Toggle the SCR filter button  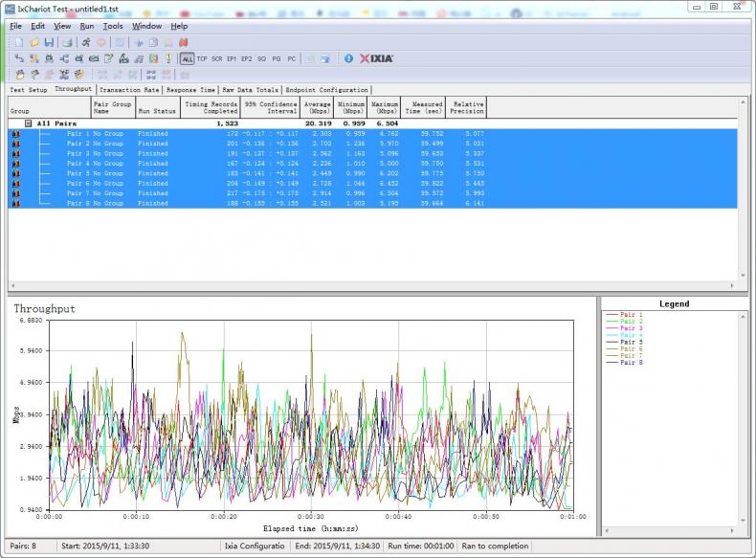[217, 58]
